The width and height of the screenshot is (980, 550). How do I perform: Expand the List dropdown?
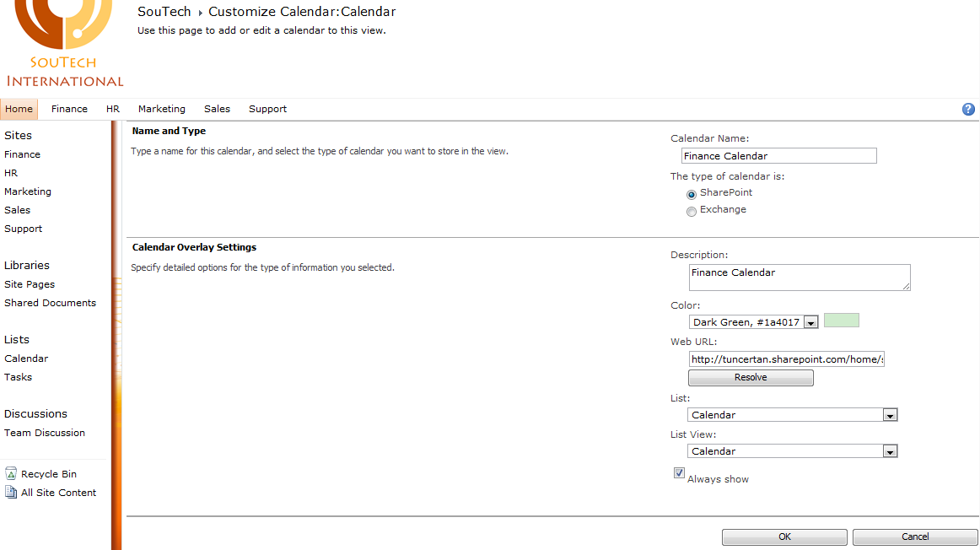click(890, 414)
